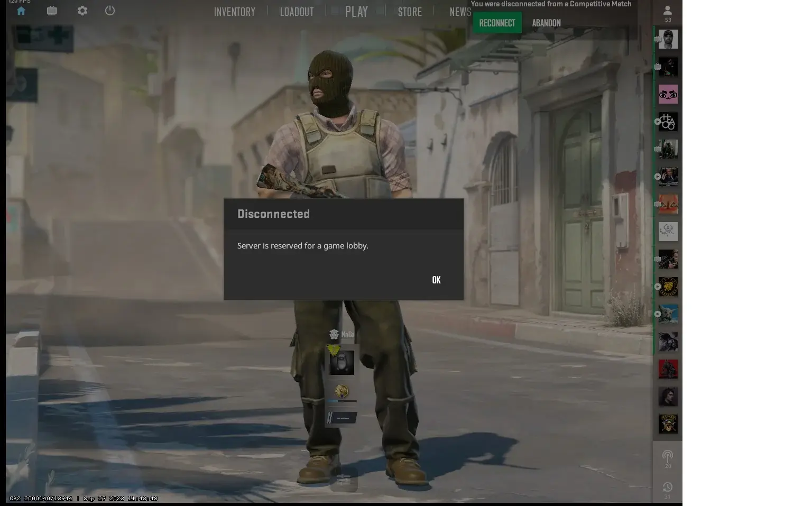Open the Loadout menu

click(x=297, y=12)
